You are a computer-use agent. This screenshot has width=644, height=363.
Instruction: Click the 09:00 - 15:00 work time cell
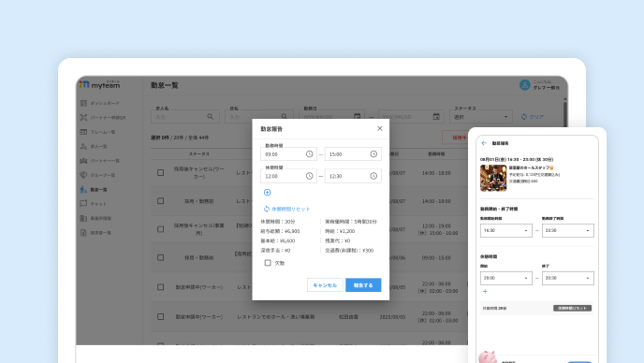click(x=436, y=257)
